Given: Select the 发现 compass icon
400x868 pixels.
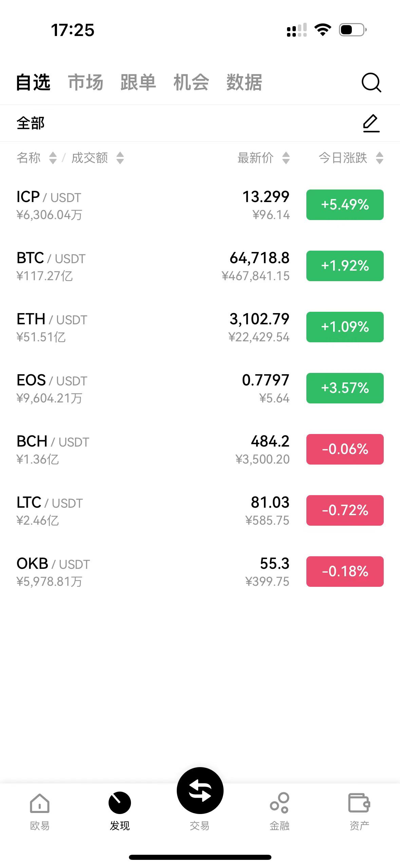Looking at the screenshot, I should pyautogui.click(x=119, y=803).
